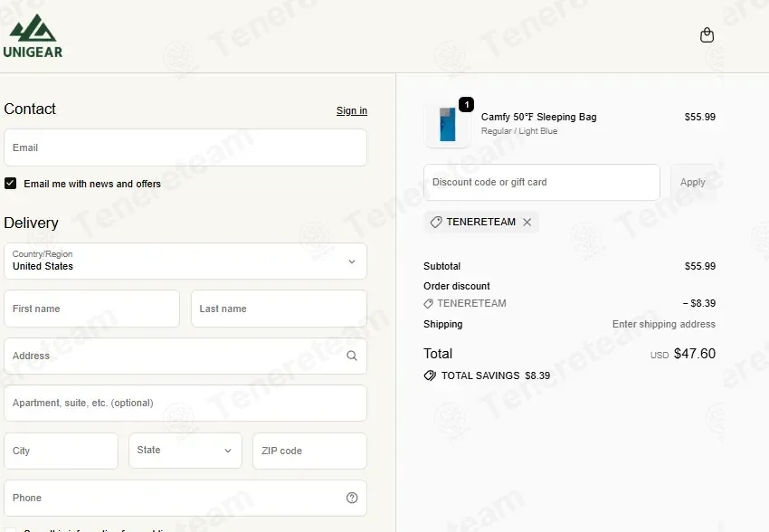
Task: Click the sleeping bag product thumbnail
Action: [447, 124]
